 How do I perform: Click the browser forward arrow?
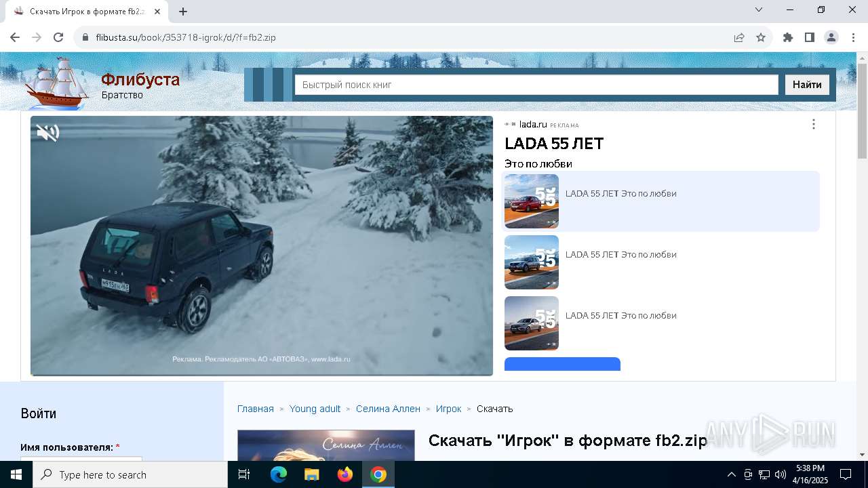coord(37,37)
